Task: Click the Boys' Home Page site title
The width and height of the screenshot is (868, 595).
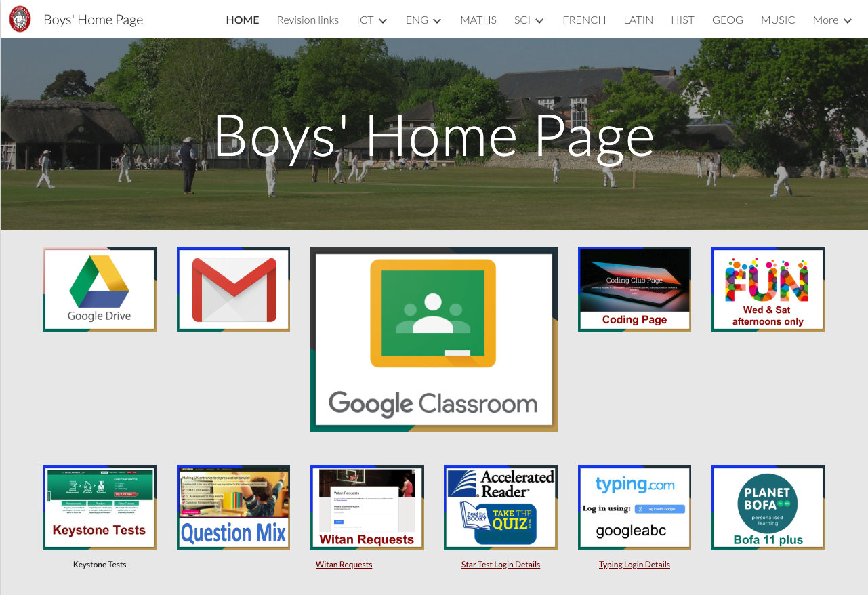Action: [x=94, y=20]
